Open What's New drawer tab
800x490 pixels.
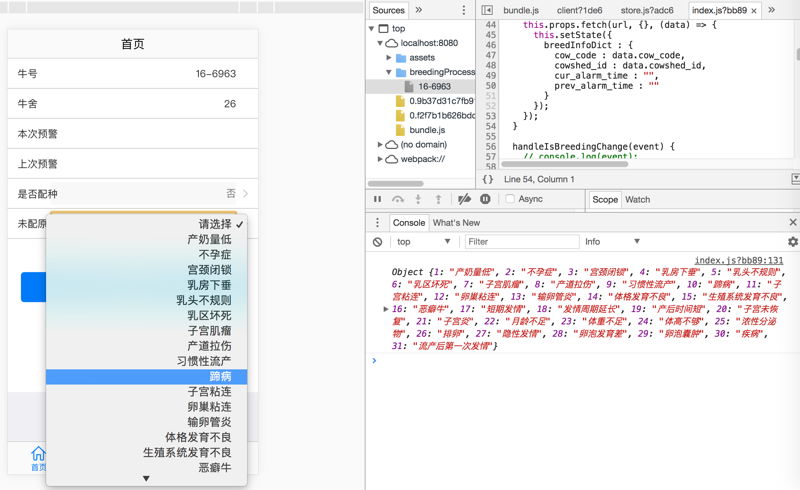pos(456,223)
